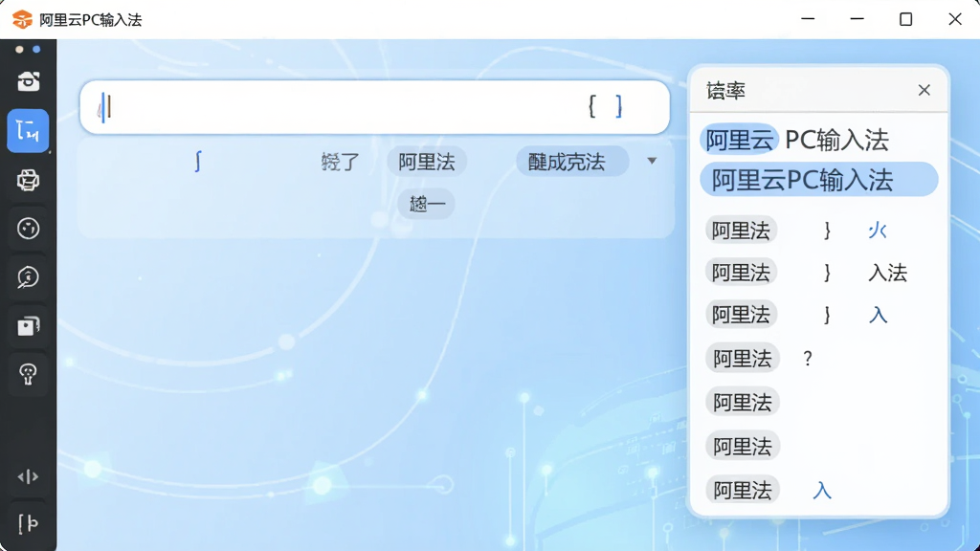Close the 读率 candidate panel

click(x=924, y=90)
